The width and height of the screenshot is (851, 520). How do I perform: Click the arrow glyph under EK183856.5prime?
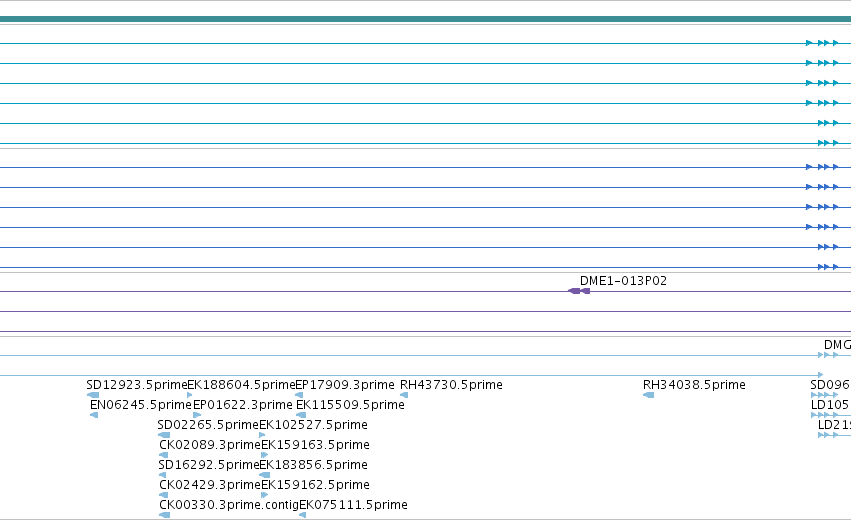(264, 475)
